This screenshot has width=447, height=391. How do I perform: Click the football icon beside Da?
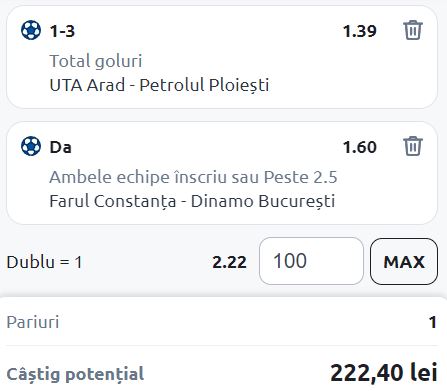tap(31, 146)
